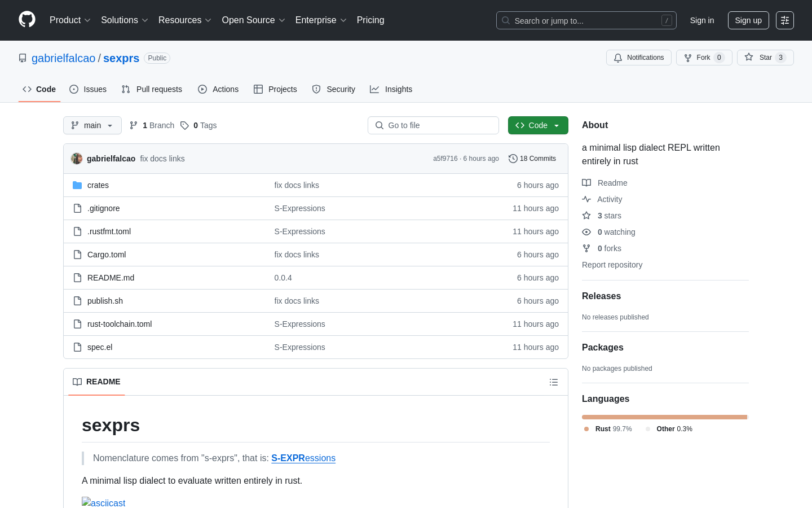Click the S-EXPRessions link in README
812x508 pixels.
[x=303, y=458]
